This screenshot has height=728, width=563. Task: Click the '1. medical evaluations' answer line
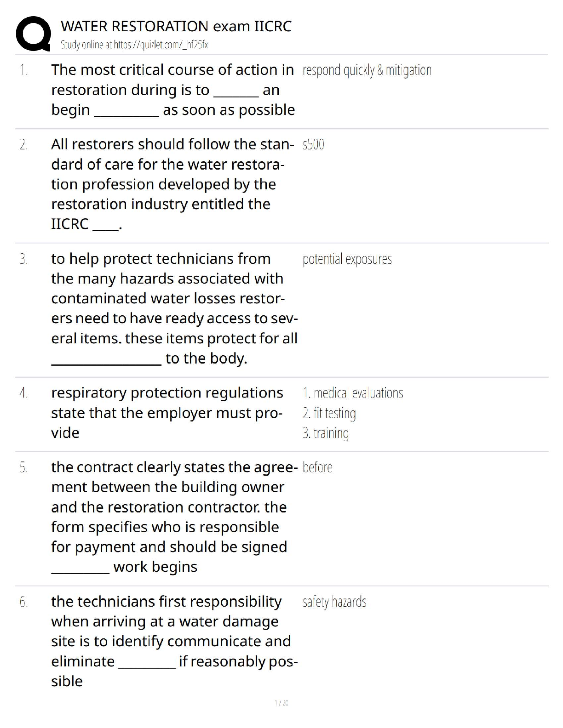pos(353,393)
